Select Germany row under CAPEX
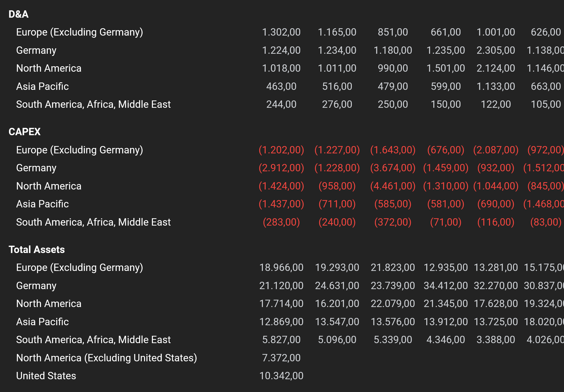Screen dimensions: 564x392 pos(36,168)
